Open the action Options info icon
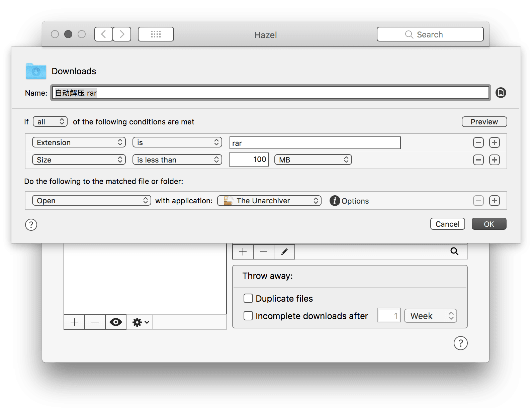The image size is (532, 416). [335, 201]
